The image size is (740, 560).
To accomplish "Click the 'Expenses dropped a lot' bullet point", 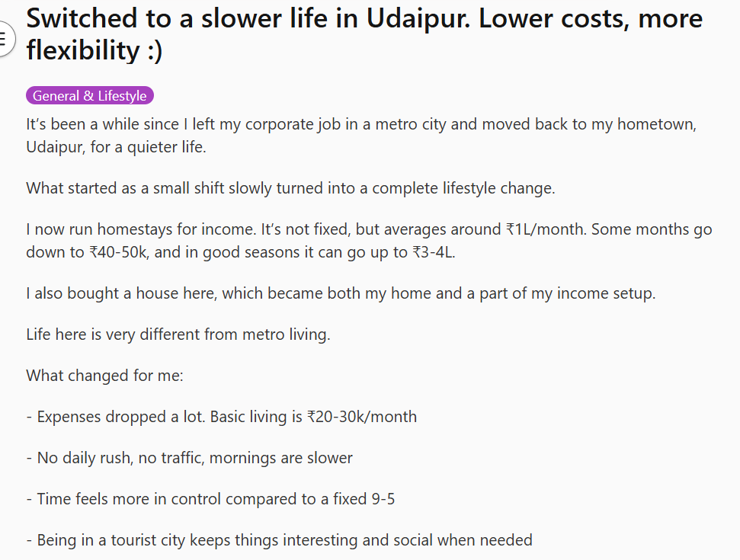I will pos(221,417).
